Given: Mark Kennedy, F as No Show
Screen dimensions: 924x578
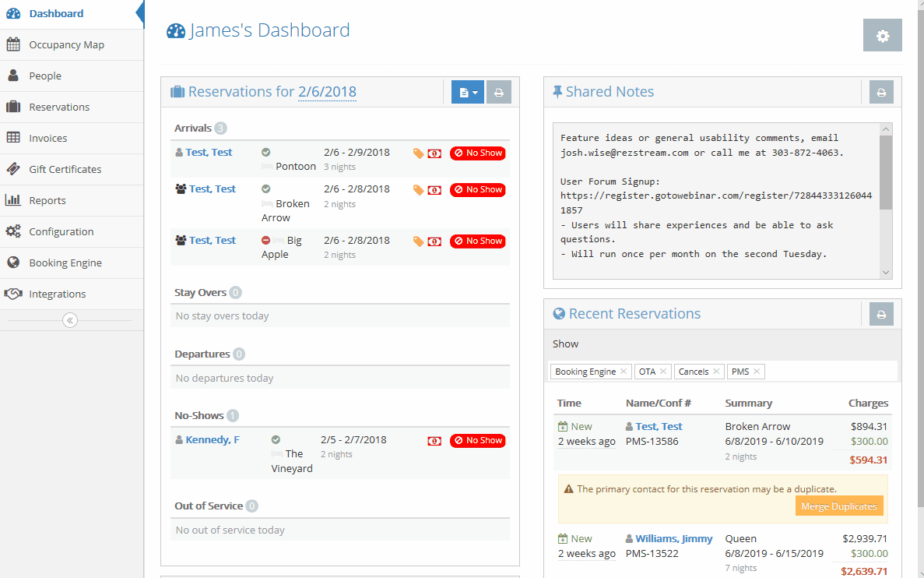Looking at the screenshot, I should [478, 441].
